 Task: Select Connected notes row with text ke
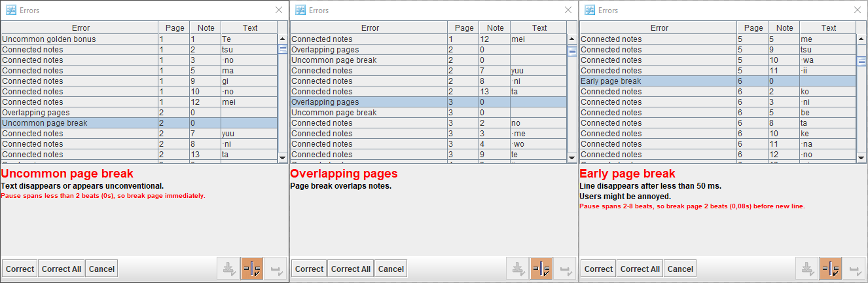tap(718, 134)
